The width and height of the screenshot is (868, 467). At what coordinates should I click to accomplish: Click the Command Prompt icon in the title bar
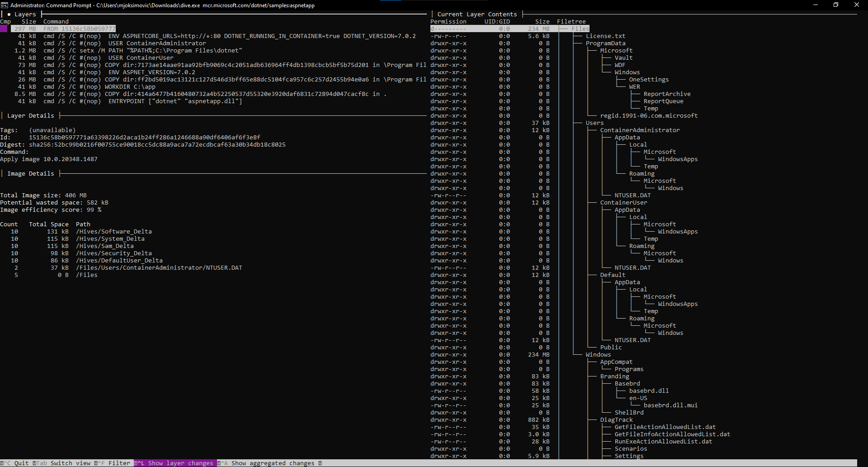tap(5, 5)
